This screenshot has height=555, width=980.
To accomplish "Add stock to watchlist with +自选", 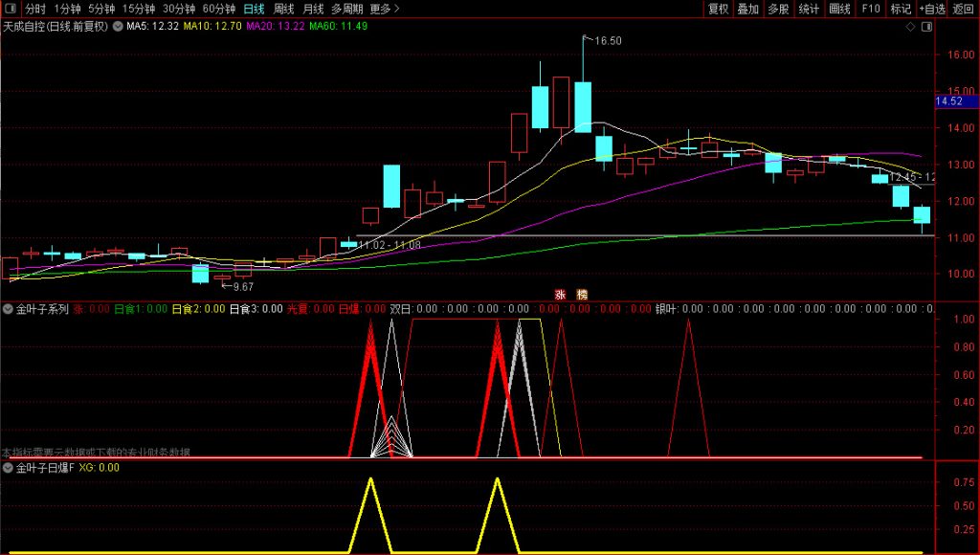I will [932, 9].
